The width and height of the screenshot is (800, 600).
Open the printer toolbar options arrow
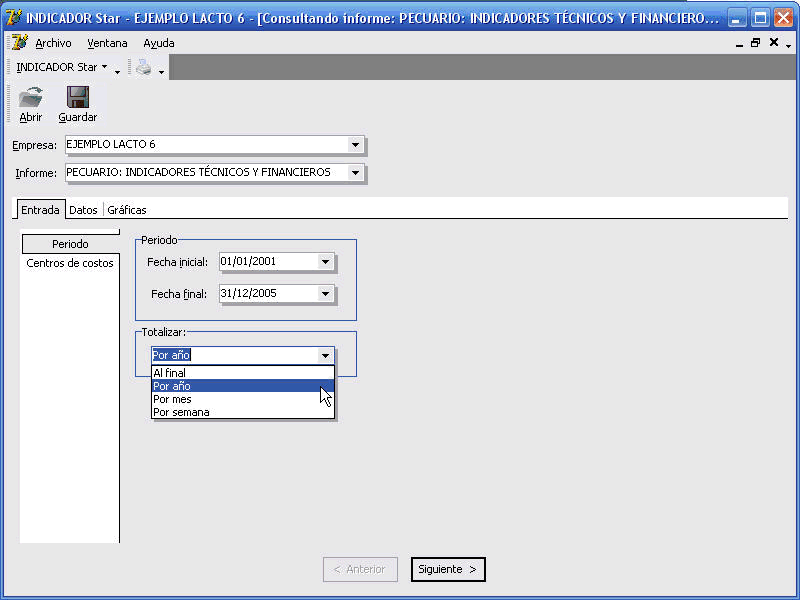161,72
